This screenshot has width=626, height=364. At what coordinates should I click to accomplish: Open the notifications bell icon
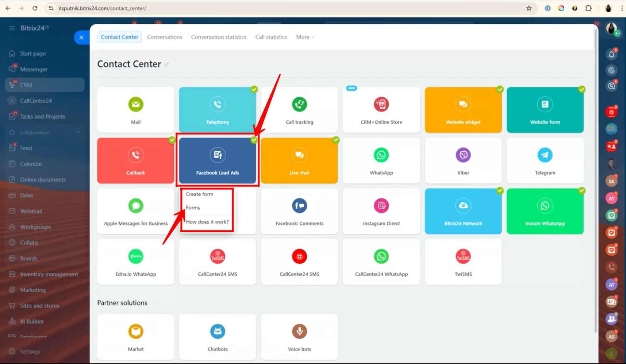coord(611,54)
